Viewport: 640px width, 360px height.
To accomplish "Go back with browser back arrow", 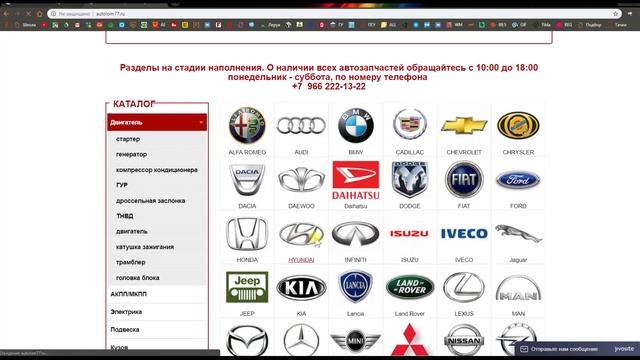I will pyautogui.click(x=6, y=13).
